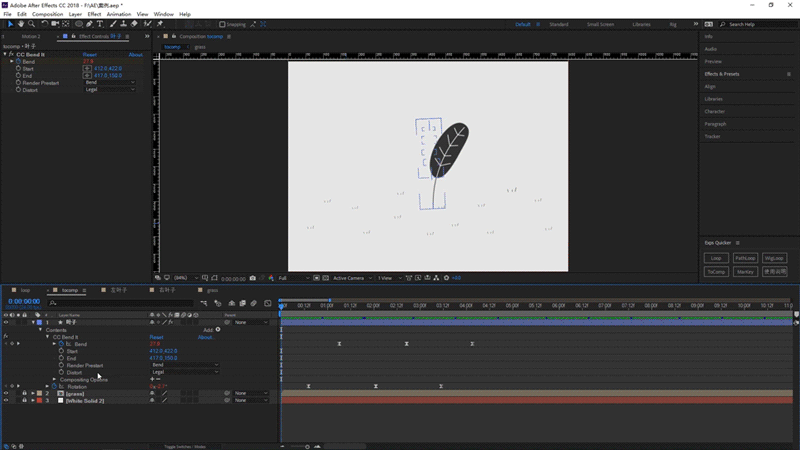This screenshot has height=450, width=800.
Task: Click the PathLoop button
Action: pyautogui.click(x=745, y=258)
